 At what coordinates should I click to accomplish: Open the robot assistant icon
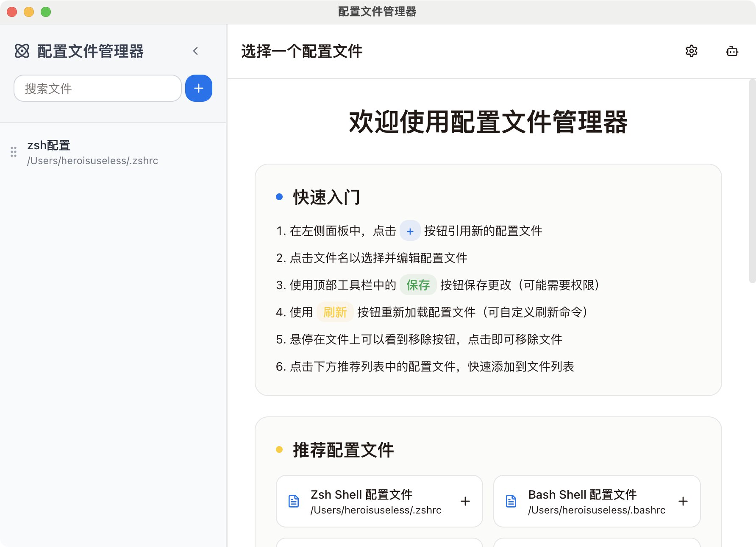(732, 51)
